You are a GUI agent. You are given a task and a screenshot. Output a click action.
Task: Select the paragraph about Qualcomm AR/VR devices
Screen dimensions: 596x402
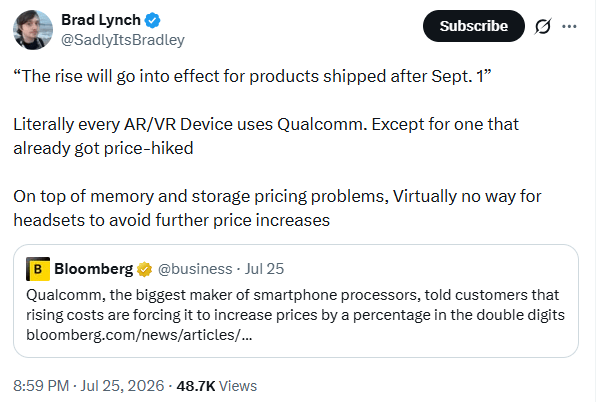[x=266, y=136]
